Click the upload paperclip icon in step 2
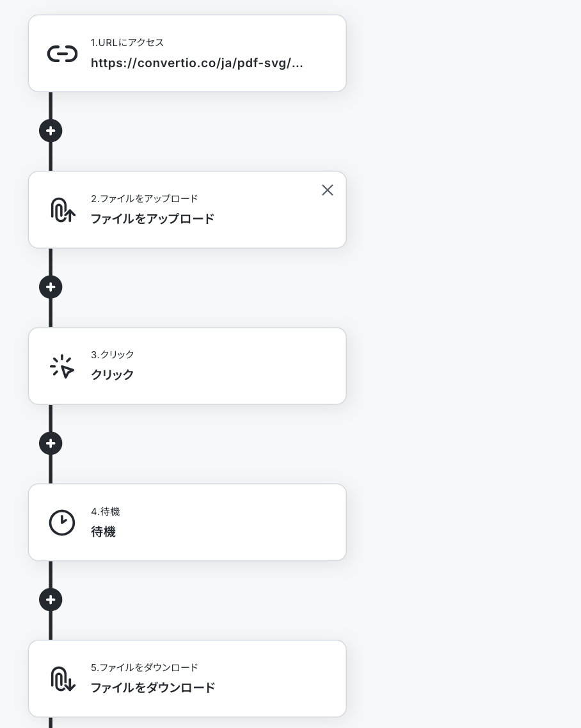 point(63,210)
